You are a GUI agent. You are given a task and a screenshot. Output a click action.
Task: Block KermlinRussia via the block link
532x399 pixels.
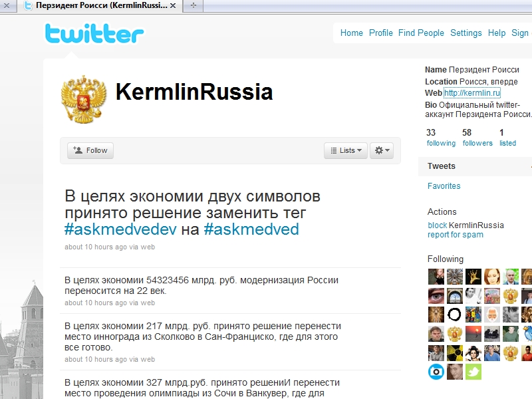(x=438, y=225)
